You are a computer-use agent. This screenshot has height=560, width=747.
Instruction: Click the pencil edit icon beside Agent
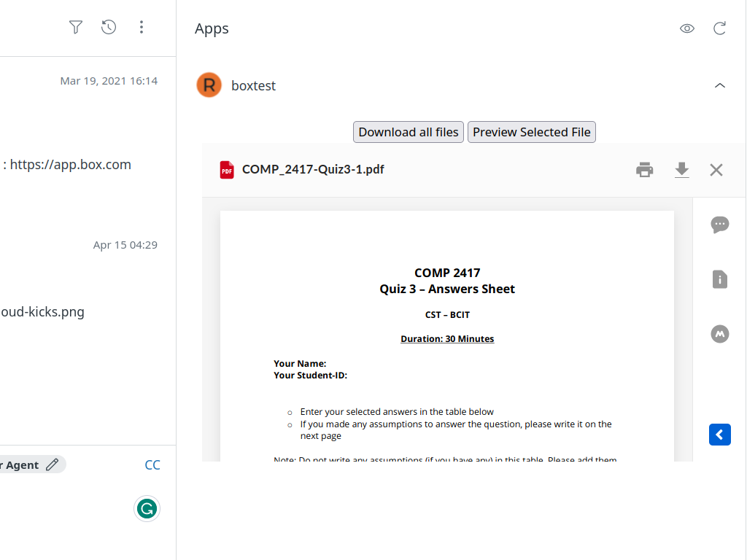pos(52,465)
